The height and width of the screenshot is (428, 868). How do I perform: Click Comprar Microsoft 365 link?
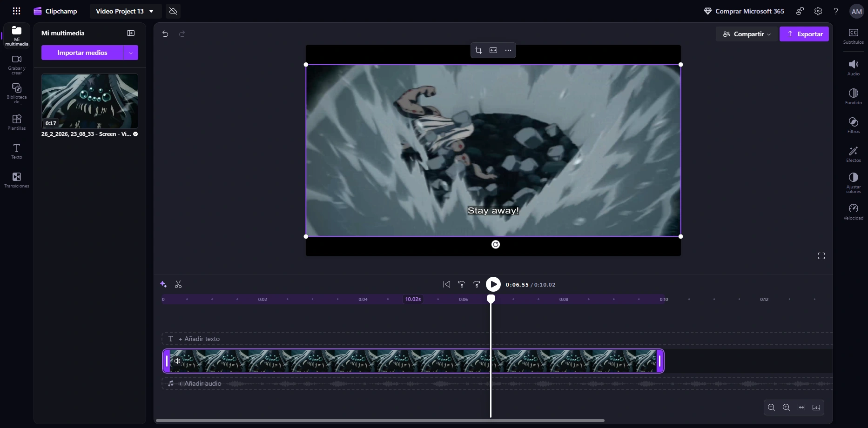(744, 11)
